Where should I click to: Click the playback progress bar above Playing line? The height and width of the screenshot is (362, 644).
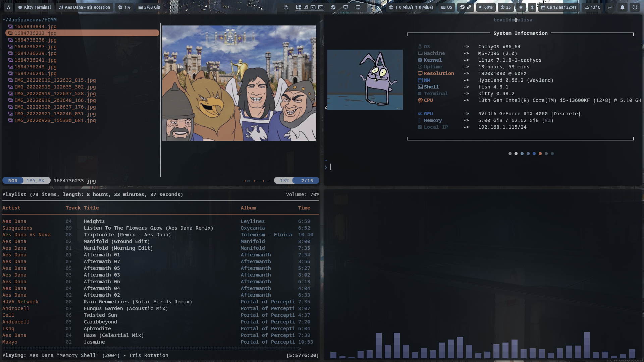point(161,349)
